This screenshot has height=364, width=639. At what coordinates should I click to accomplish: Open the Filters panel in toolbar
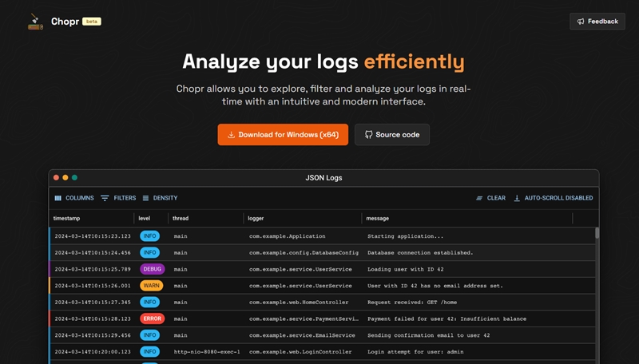click(x=118, y=198)
